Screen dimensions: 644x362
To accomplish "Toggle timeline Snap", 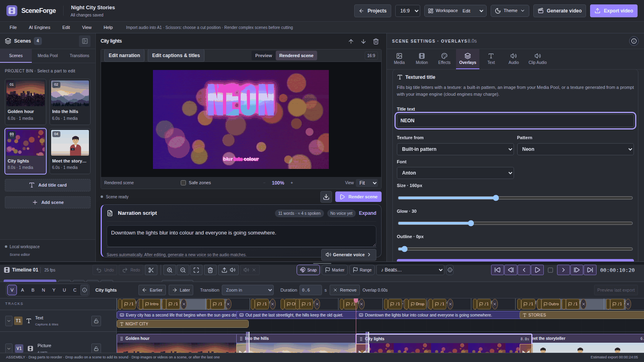I will click(308, 270).
